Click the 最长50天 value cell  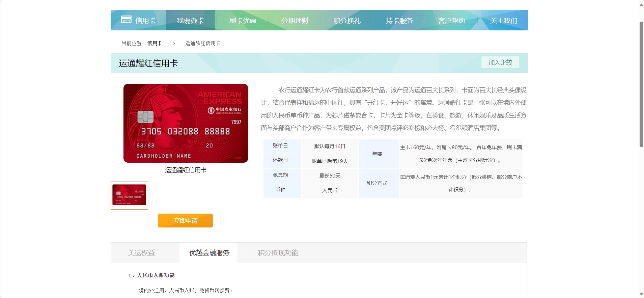click(x=330, y=175)
